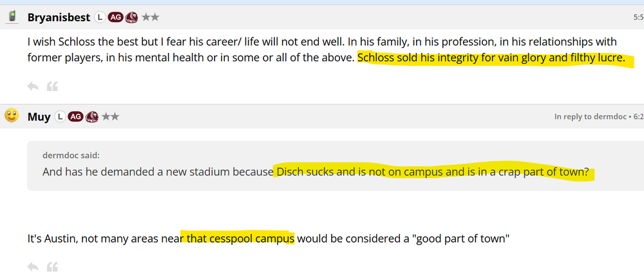Viewport: 644px width, 278px height.
Task: Click the AG badge next to Bryanisbest
Action: coord(115,17)
